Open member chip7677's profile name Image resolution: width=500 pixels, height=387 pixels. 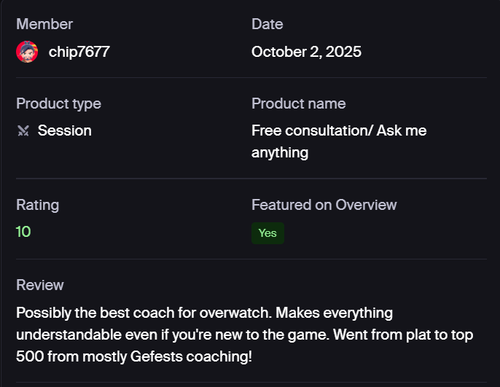(x=79, y=52)
